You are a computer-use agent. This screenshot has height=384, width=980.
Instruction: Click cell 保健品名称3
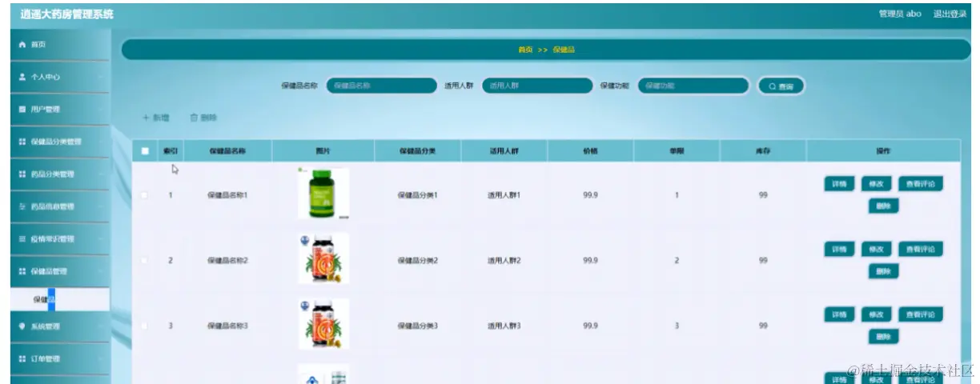pos(227,326)
